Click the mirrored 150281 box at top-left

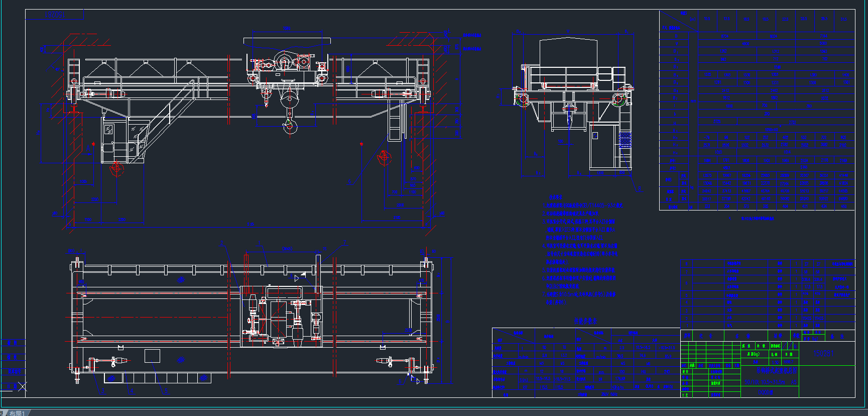click(55, 15)
